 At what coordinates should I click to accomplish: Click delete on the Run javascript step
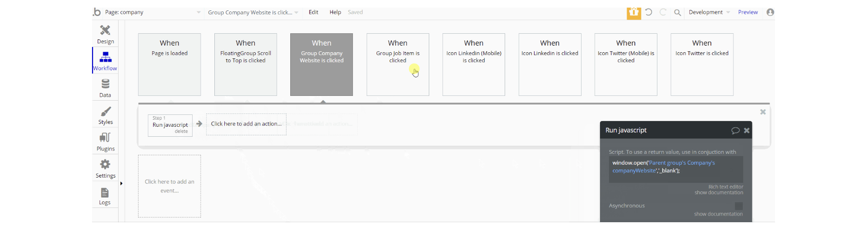pos(181,132)
